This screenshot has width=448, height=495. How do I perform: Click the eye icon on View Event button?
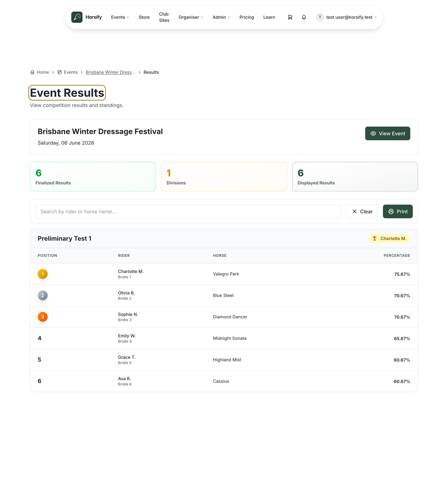coord(373,133)
